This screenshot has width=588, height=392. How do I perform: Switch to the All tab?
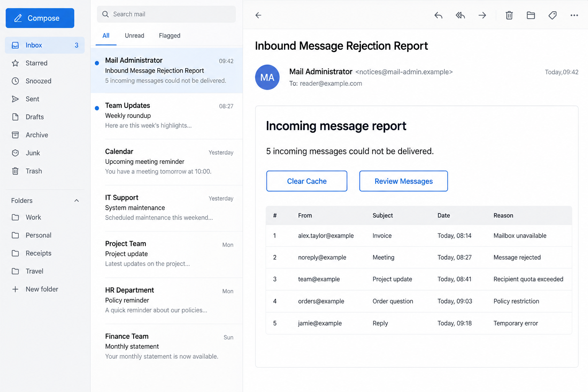(106, 36)
